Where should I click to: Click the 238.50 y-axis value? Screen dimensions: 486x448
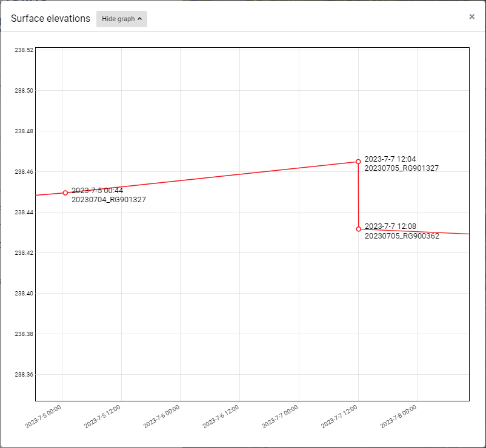click(24, 91)
